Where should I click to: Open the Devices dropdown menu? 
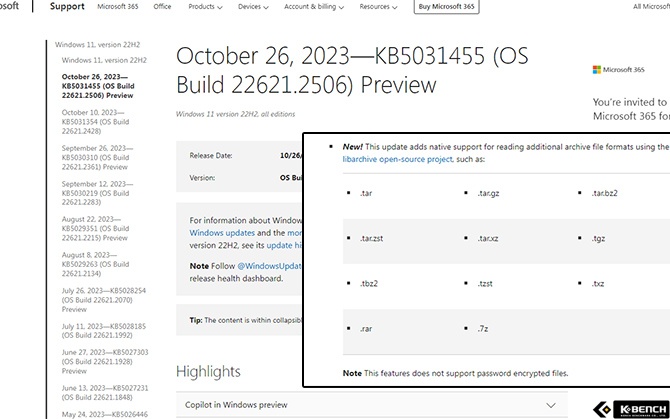[x=250, y=7]
